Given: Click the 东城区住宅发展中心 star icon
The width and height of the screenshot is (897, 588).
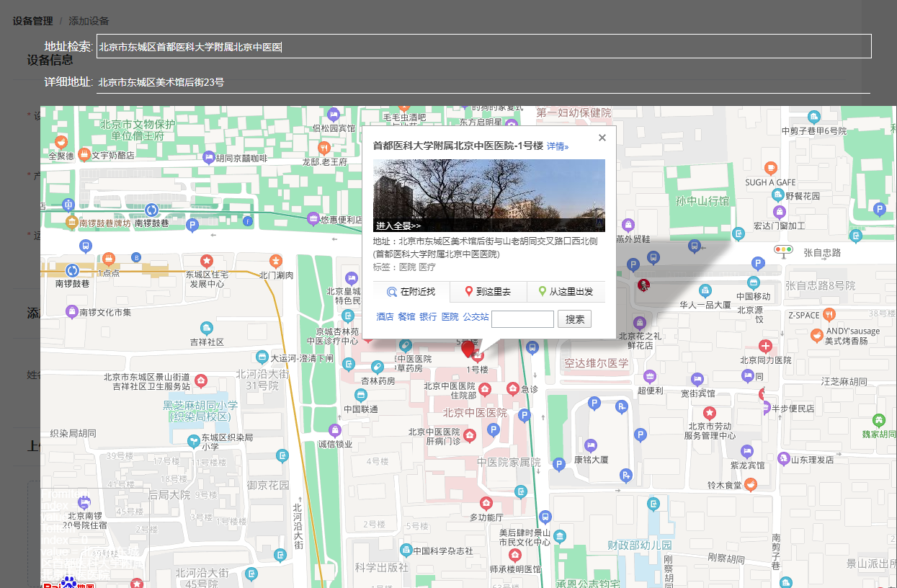Looking at the screenshot, I should coord(207,260).
